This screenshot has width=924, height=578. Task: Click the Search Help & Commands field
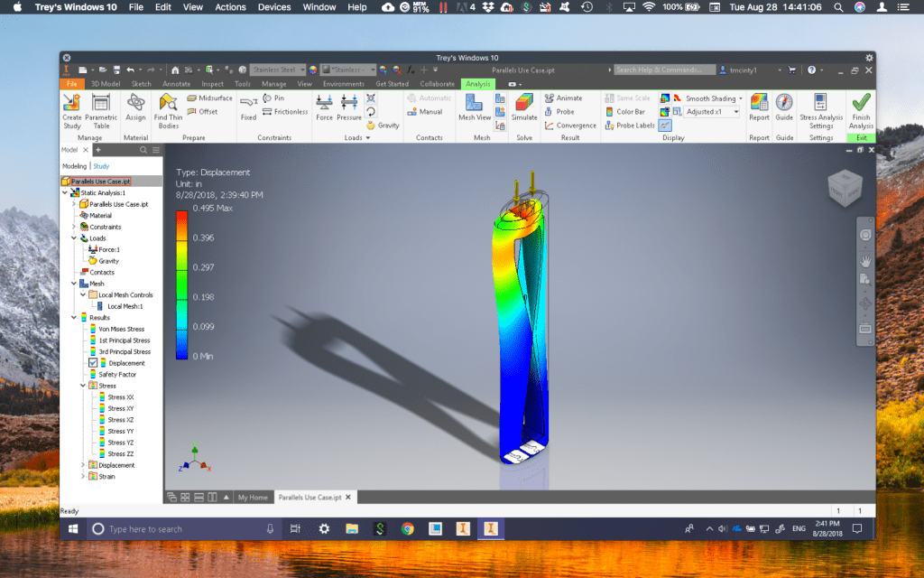click(x=664, y=70)
